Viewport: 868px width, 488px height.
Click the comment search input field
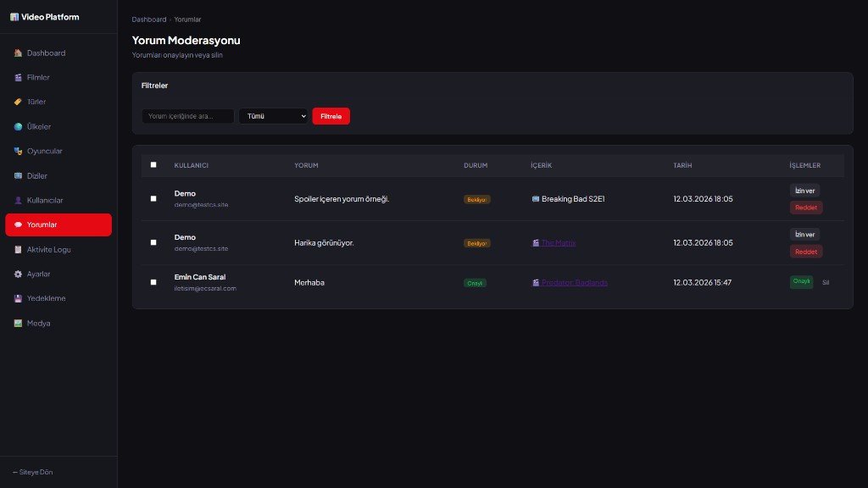point(187,116)
